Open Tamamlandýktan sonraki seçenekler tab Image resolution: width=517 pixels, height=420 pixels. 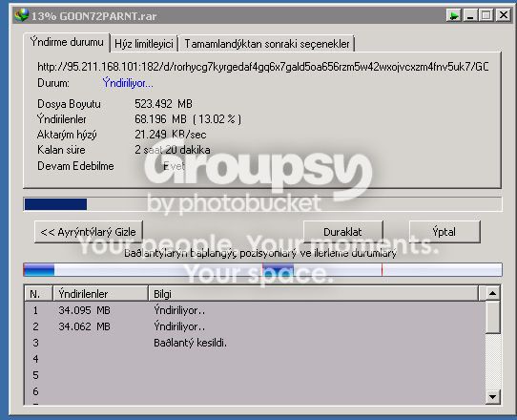point(267,44)
